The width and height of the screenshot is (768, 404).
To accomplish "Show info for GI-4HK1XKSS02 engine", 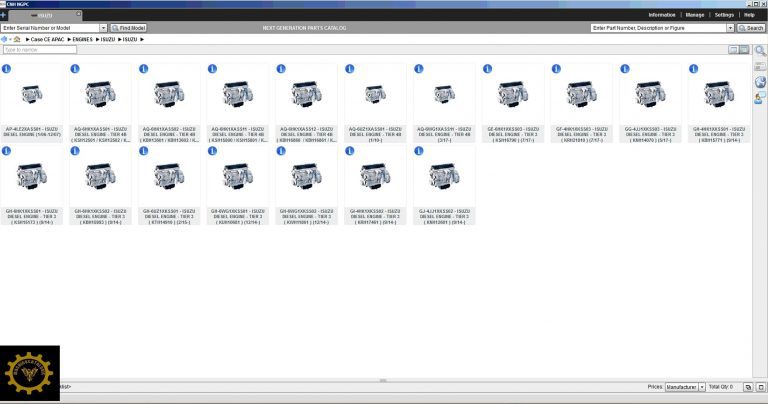I will click(x=350, y=151).
